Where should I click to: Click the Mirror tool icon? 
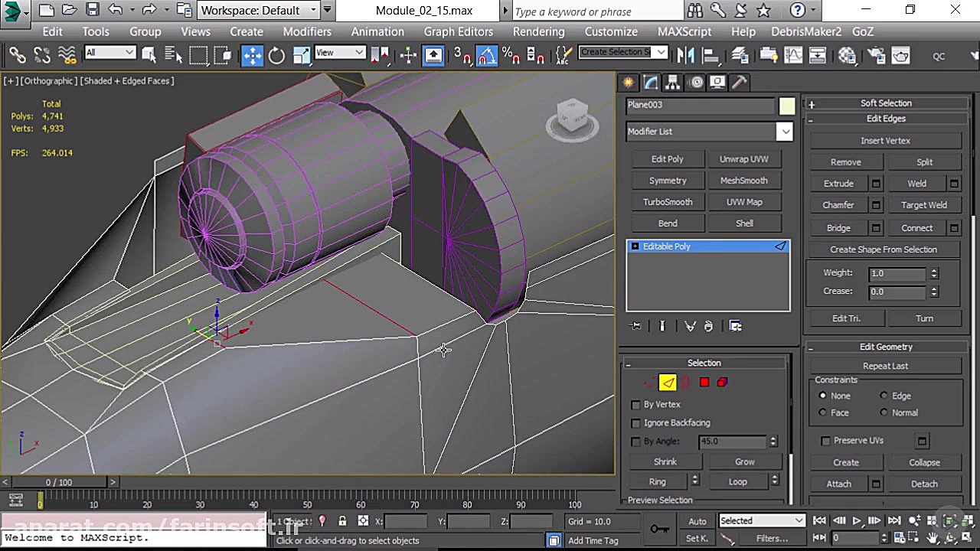(686, 55)
